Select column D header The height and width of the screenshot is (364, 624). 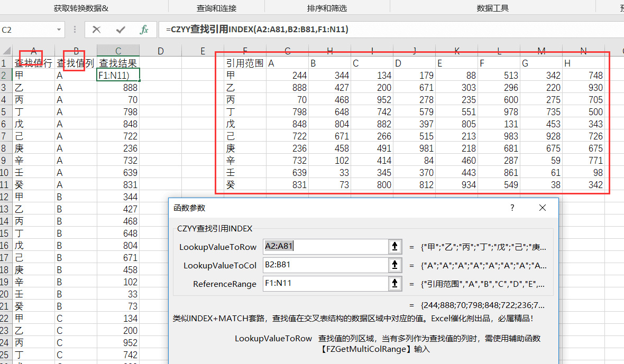(x=160, y=51)
